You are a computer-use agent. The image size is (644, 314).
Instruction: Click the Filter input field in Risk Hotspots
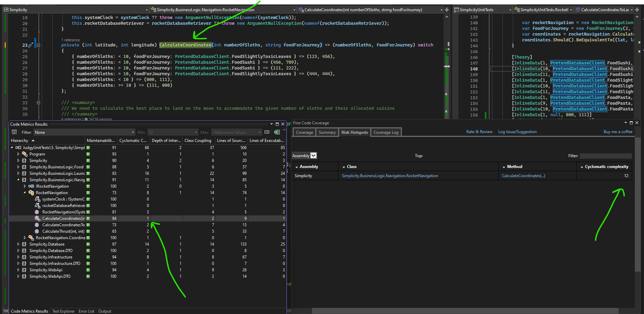[606, 156]
